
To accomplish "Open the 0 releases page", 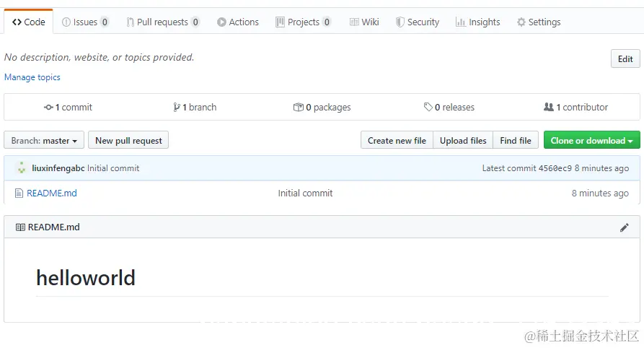I will click(x=449, y=107).
